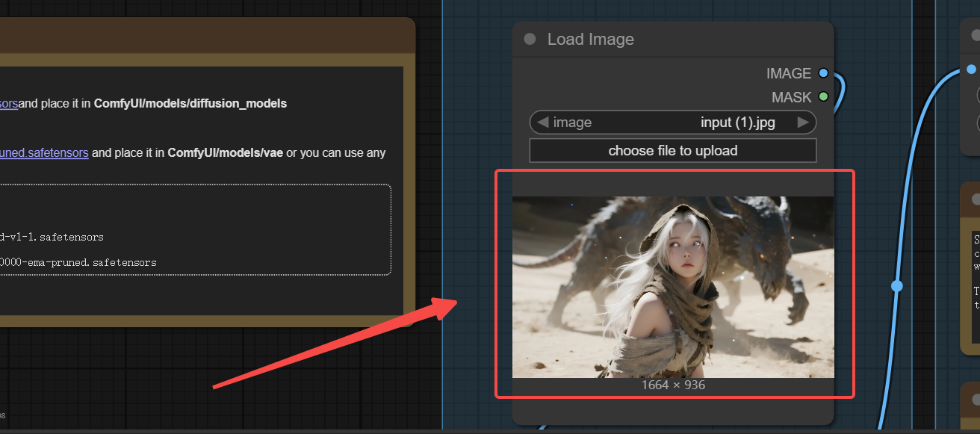Open the image file selector showing input (1).jpg
This screenshot has width=980, height=434.
[673, 123]
